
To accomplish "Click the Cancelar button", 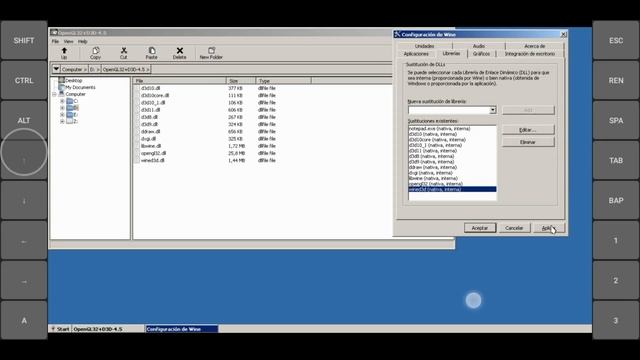I will click(514, 228).
